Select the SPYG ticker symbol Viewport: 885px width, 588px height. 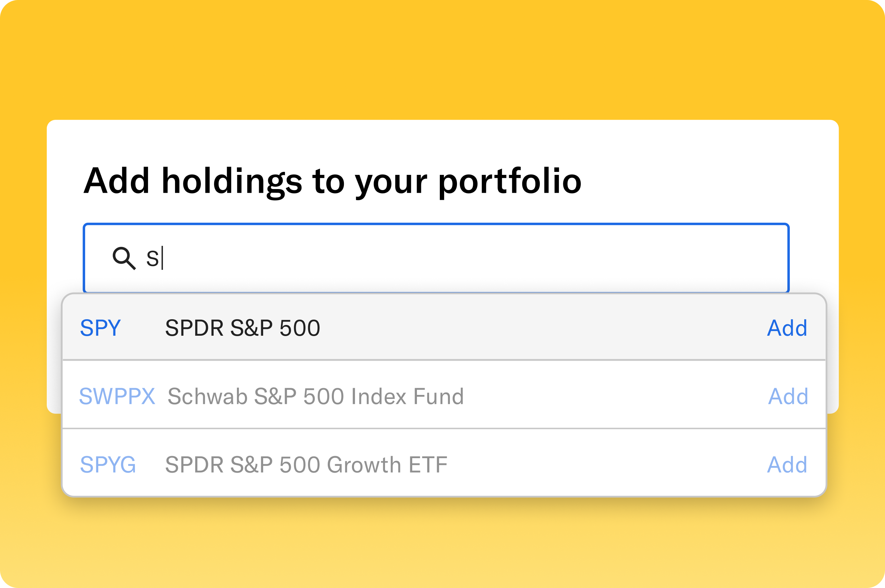point(108,465)
